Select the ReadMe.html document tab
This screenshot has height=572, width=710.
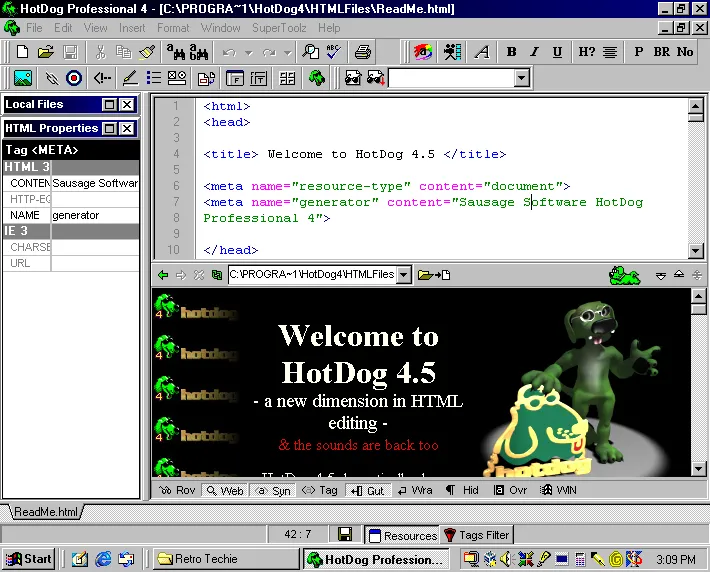click(x=45, y=512)
